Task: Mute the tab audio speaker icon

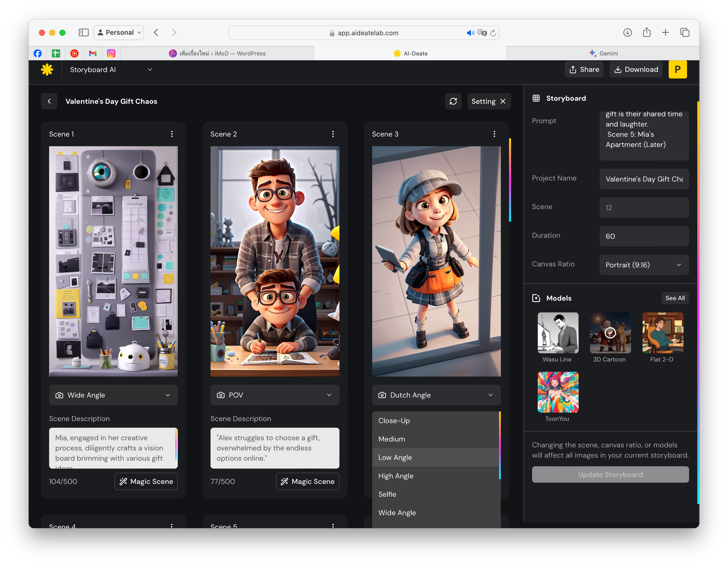Action: (x=470, y=33)
